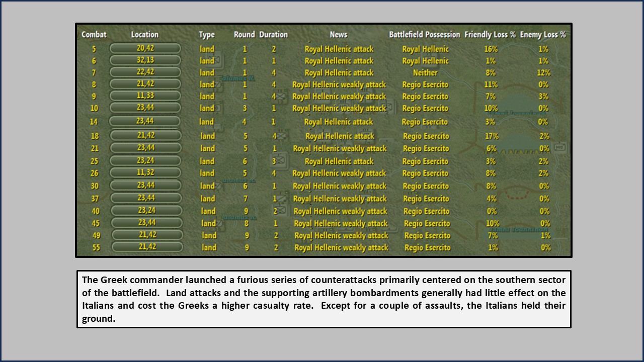Select the Location column header
The width and height of the screenshot is (644, 362).
[145, 35]
